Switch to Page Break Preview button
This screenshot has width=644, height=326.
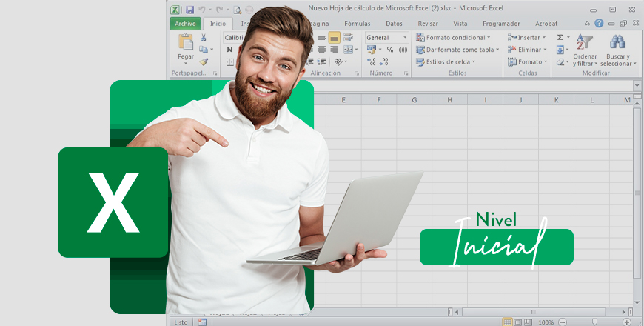pyautogui.click(x=529, y=322)
